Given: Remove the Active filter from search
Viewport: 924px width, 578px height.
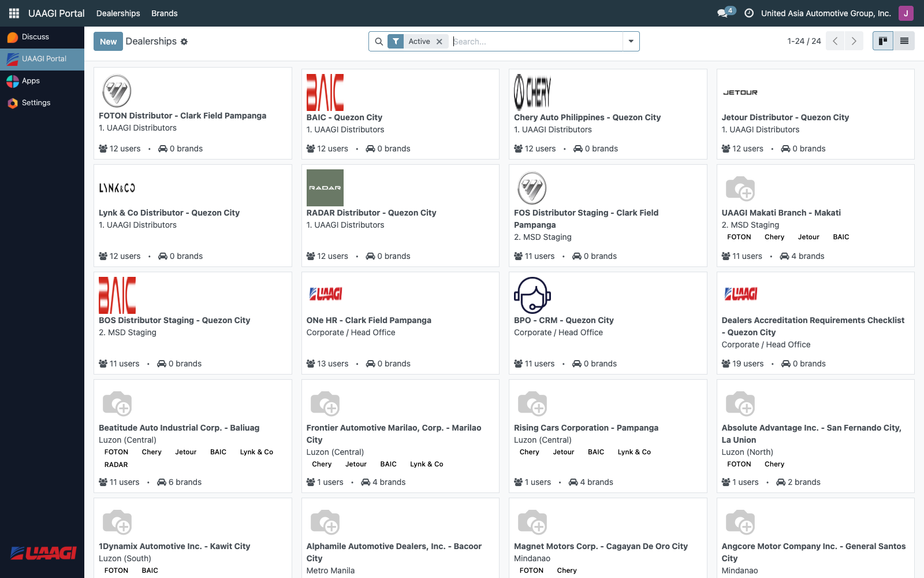Looking at the screenshot, I should 439,41.
